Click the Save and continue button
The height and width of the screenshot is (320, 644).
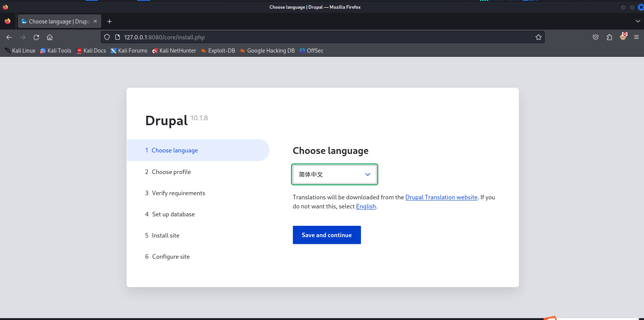pyautogui.click(x=327, y=235)
